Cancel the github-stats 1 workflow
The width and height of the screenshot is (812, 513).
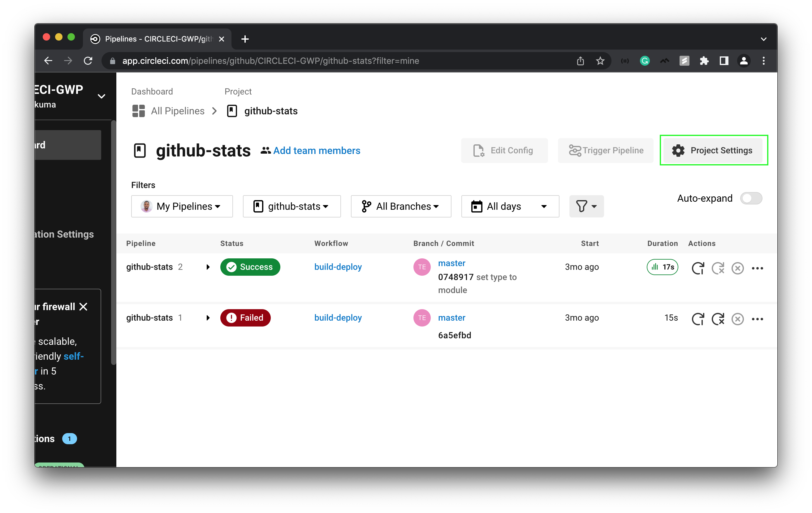pos(737,319)
